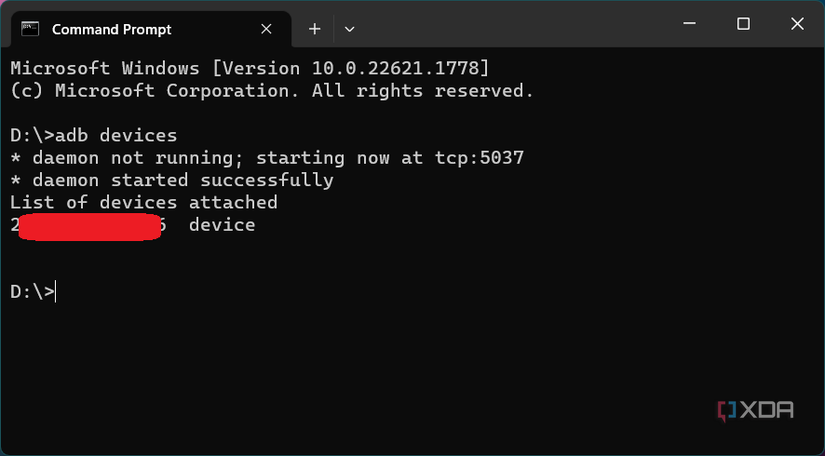Click the Microsoft Windows version line
The height and width of the screenshot is (456, 825).
coord(250,68)
